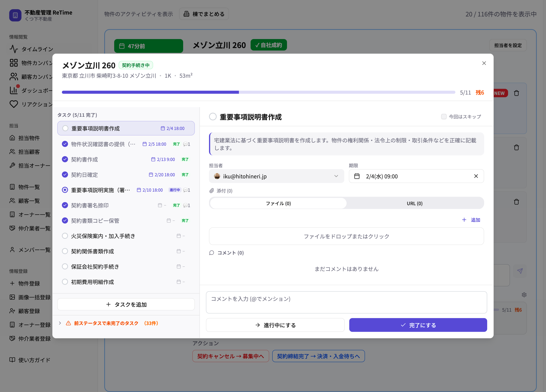Switch to the URL (0) tab
Image resolution: width=546 pixels, height=392 pixels.
(x=414, y=203)
